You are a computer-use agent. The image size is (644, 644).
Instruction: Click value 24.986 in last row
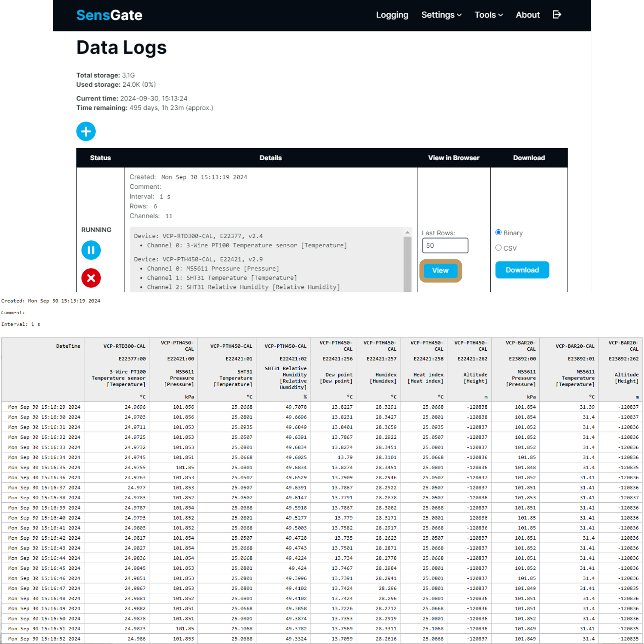tap(137, 639)
